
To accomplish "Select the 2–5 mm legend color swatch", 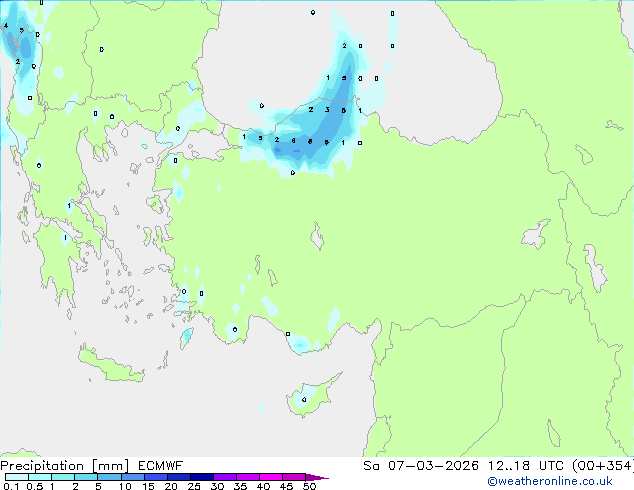I will (x=86, y=477).
